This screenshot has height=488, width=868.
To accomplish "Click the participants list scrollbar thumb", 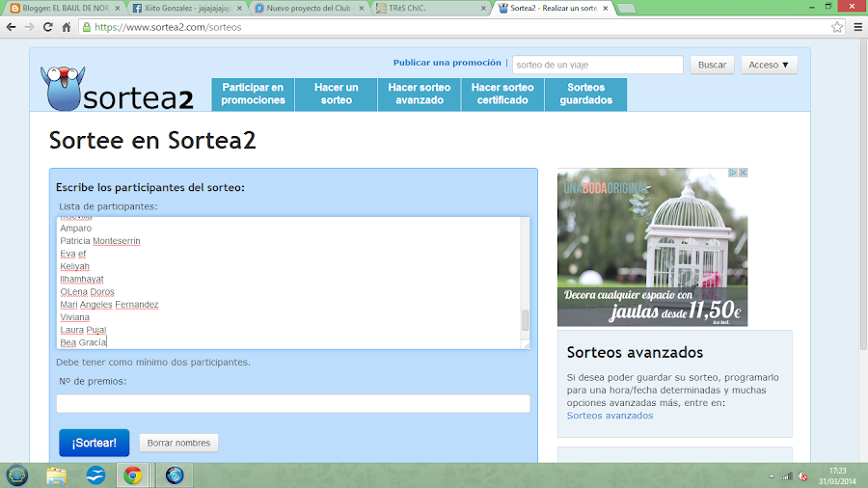I will coord(525,320).
